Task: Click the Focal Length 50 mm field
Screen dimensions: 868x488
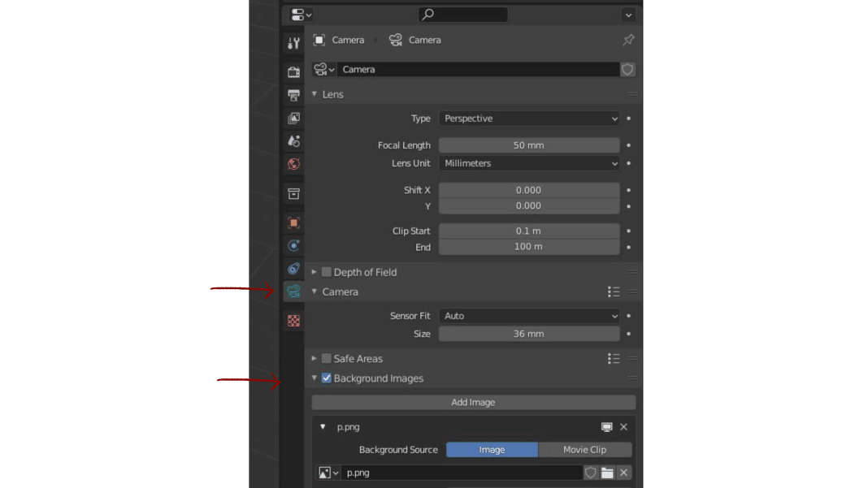Action: (x=529, y=145)
